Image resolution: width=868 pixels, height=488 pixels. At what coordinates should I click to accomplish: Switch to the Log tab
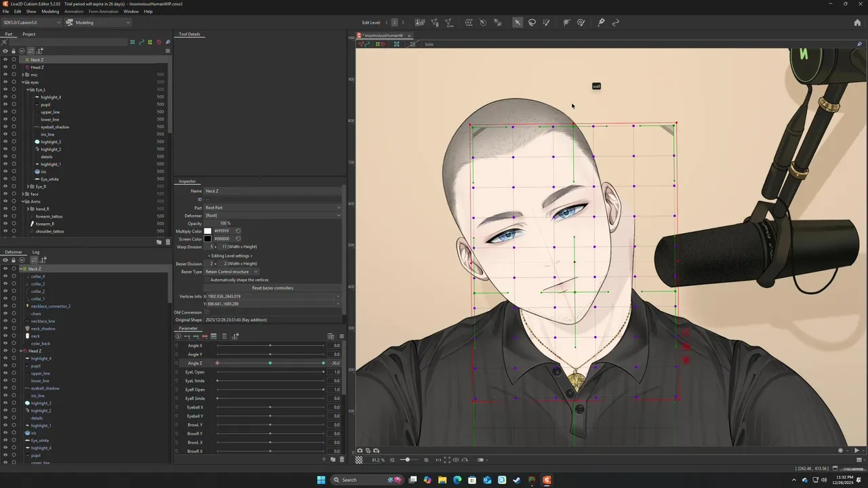(x=36, y=252)
